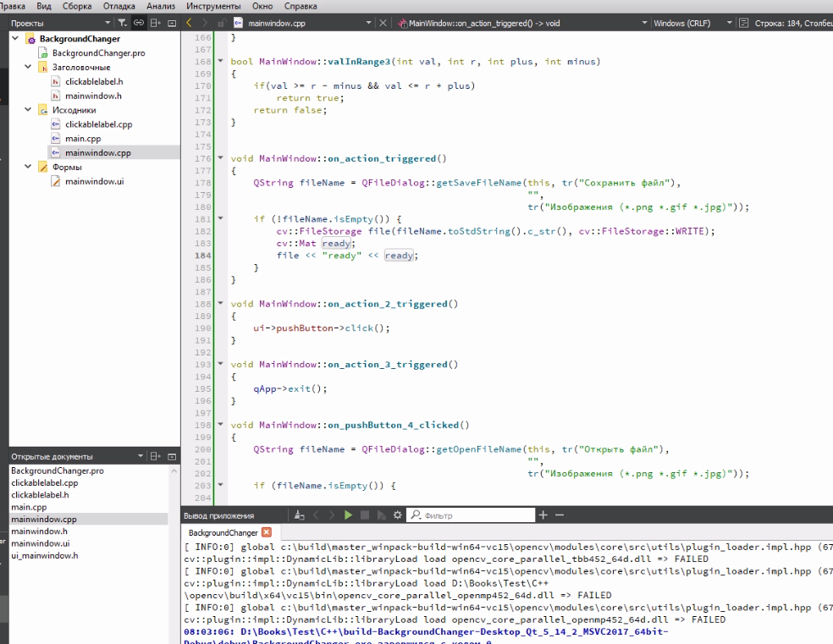833x644 pixels.
Task: Increase output font size with plus
Action: click(x=543, y=515)
